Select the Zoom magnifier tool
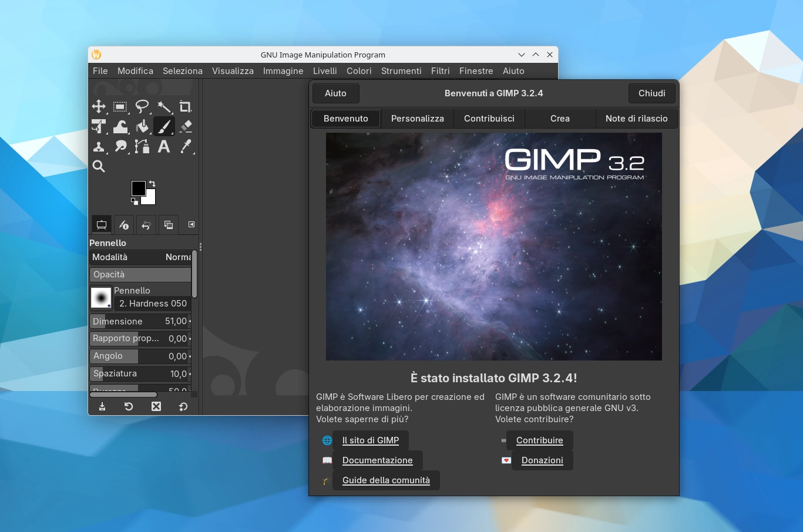803x532 pixels. click(99, 166)
